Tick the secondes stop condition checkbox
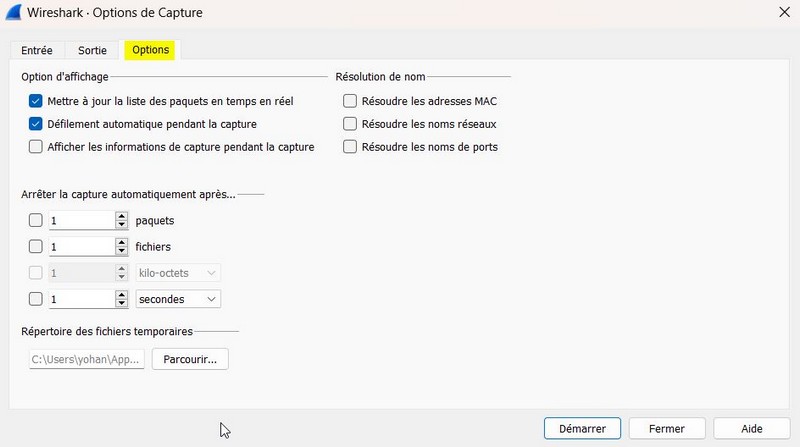Screen dimensions: 800x447 pos(35,299)
